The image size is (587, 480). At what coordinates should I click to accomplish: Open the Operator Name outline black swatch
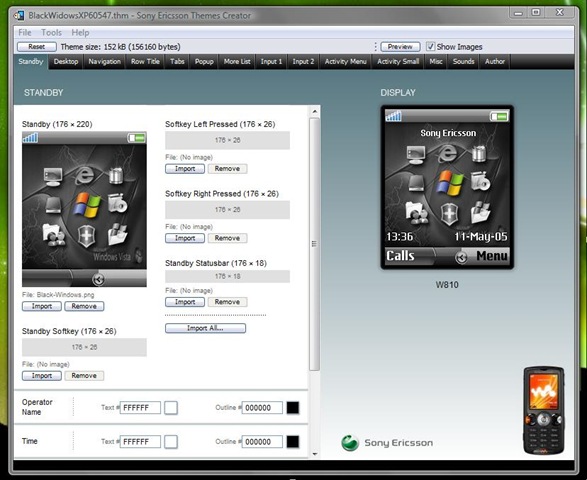(x=293, y=408)
